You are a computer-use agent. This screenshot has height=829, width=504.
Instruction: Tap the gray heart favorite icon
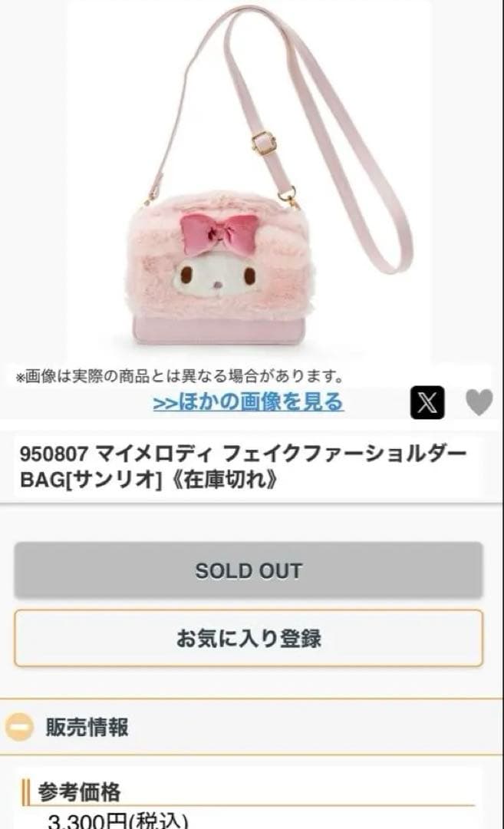coord(479,402)
